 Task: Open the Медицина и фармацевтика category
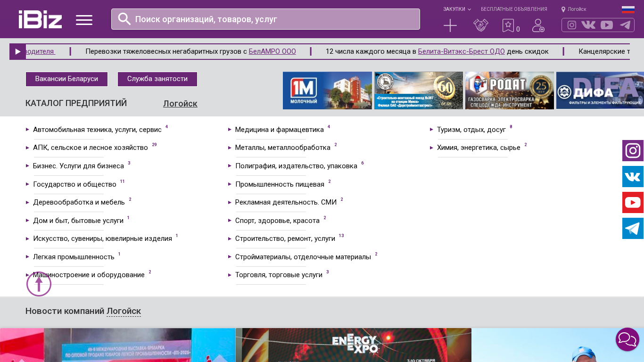[279, 130]
